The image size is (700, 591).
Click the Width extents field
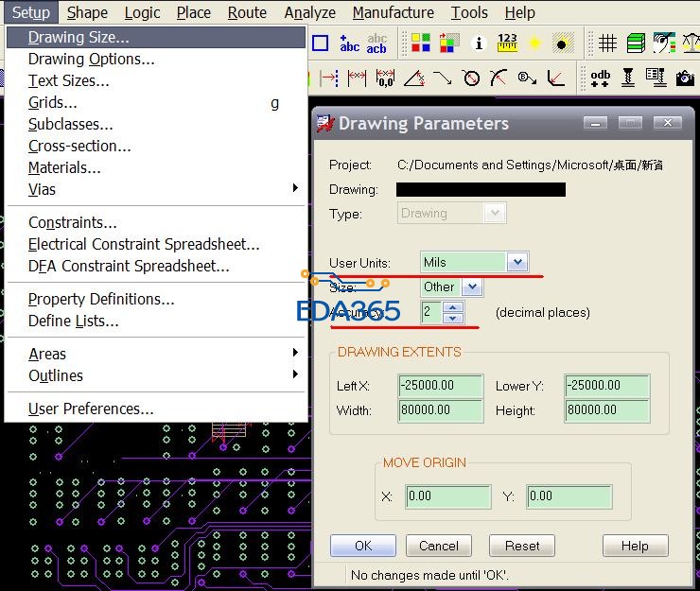tap(441, 410)
